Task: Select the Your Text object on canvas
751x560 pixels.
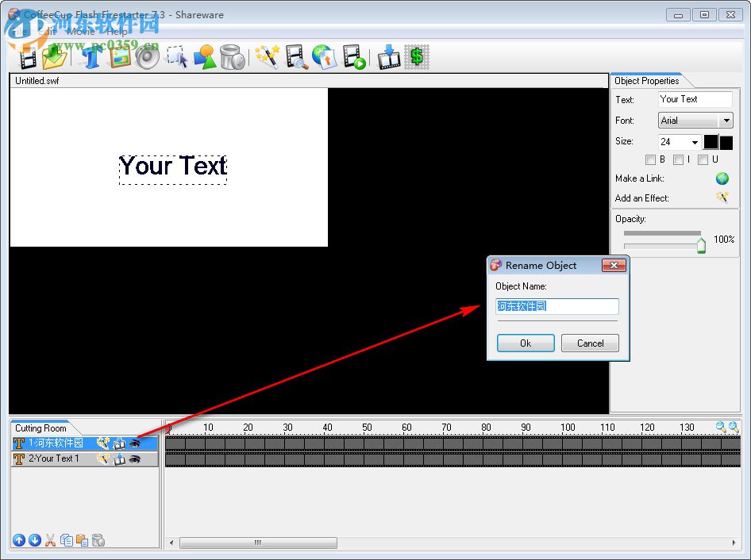Action: (173, 170)
